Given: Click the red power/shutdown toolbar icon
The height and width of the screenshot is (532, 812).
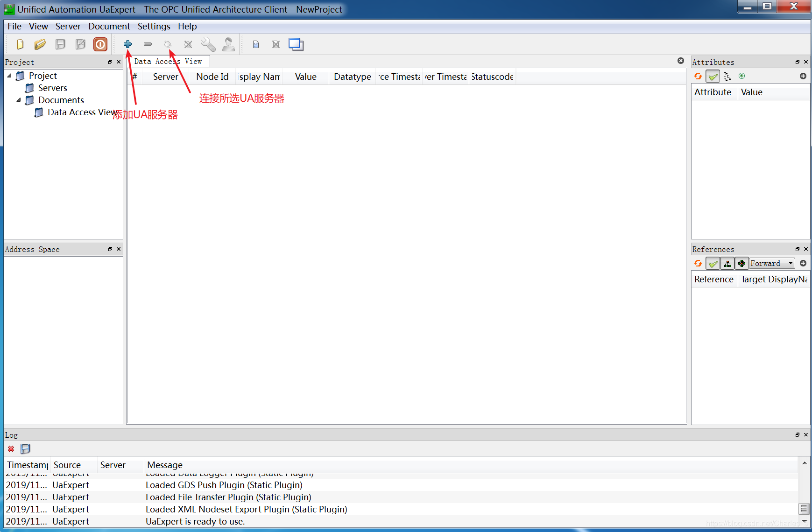Looking at the screenshot, I should point(100,44).
